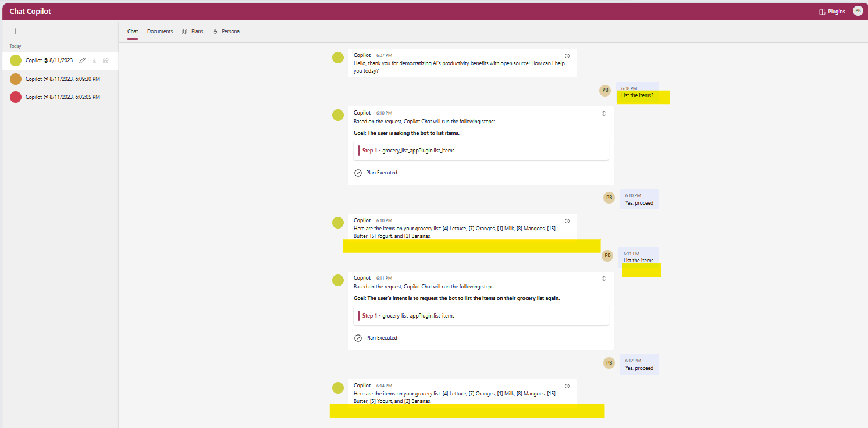Open the Plugins gallery icon in the header

[x=821, y=10]
